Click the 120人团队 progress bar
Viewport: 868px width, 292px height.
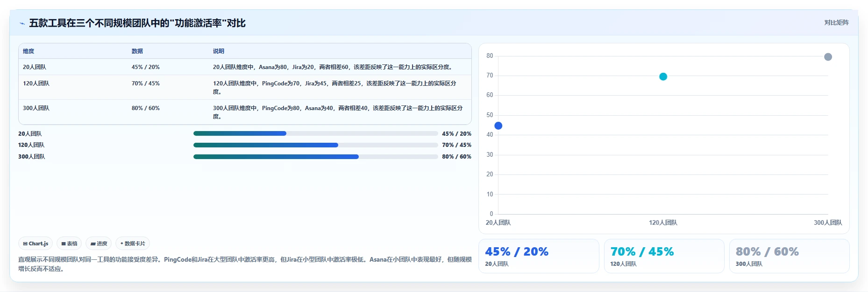(315, 145)
